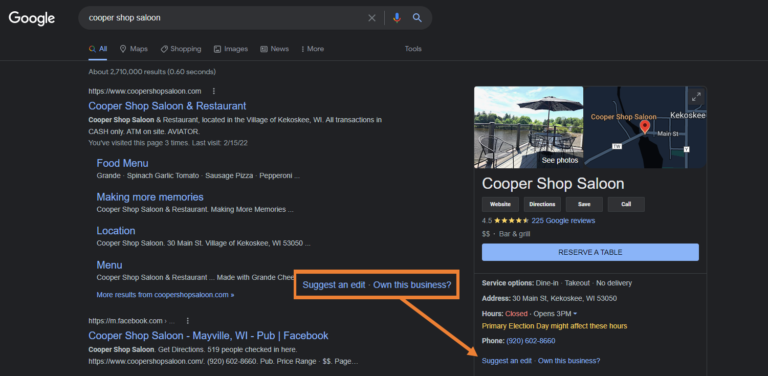Click phone number (920) 602-8660

click(531, 341)
